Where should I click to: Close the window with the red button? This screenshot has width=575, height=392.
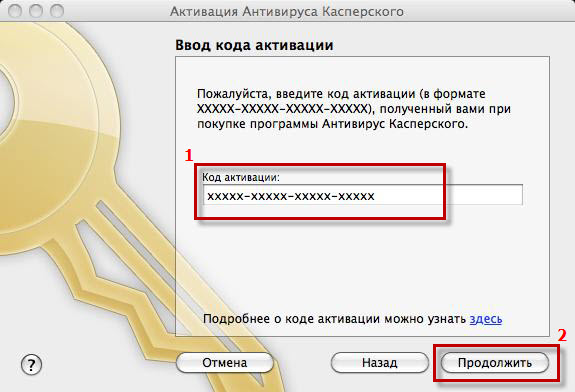(15, 11)
